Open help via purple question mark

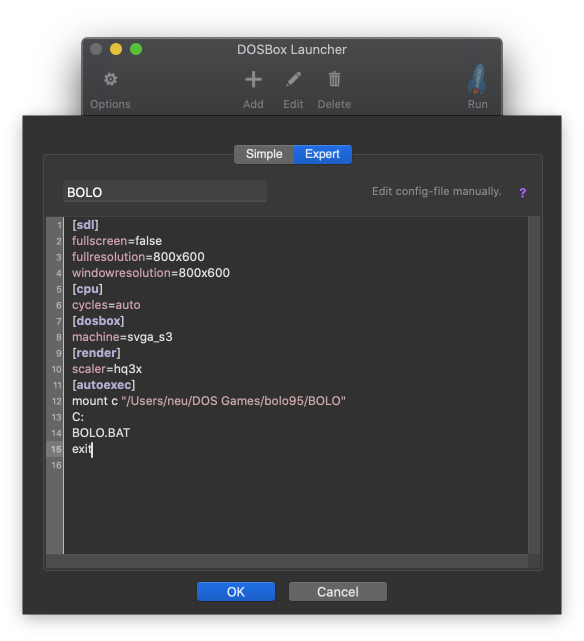[x=522, y=193]
